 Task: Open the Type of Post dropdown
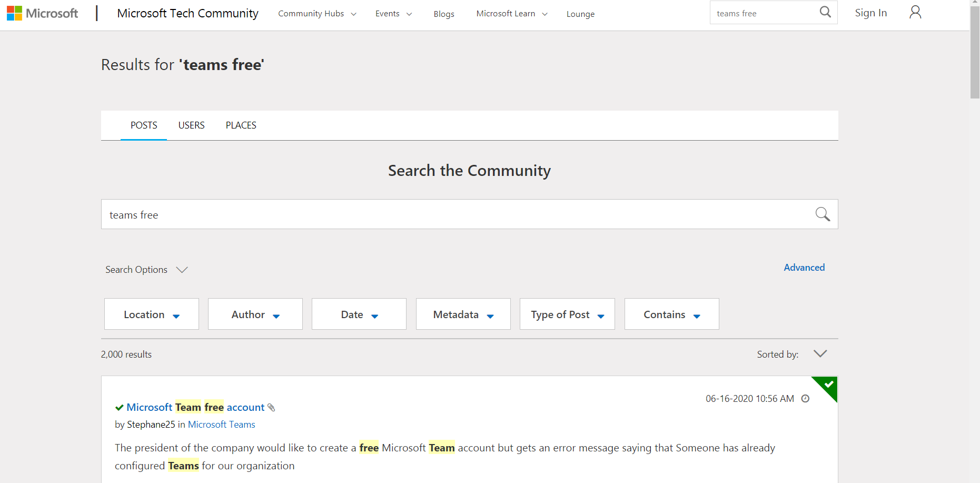tap(567, 314)
